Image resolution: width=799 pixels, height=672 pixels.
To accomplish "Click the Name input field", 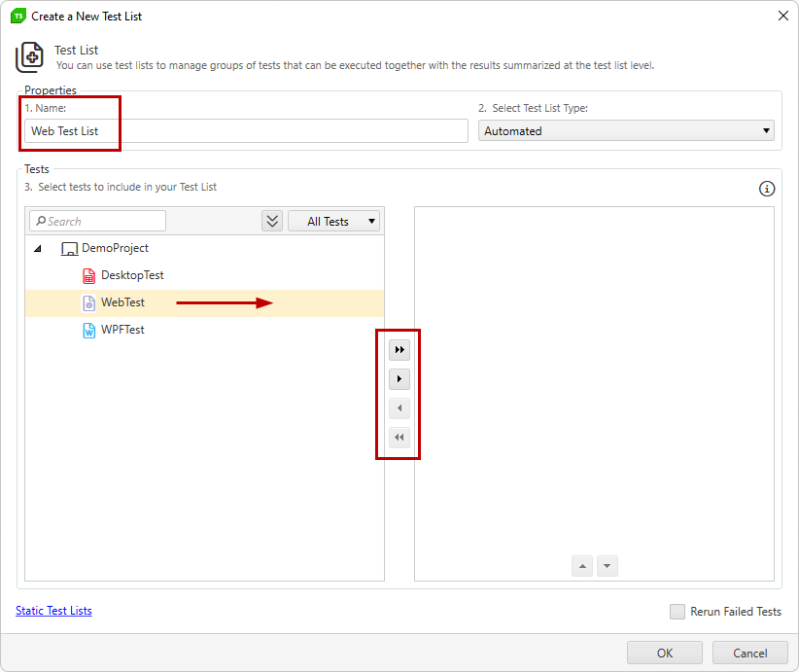I will click(246, 131).
